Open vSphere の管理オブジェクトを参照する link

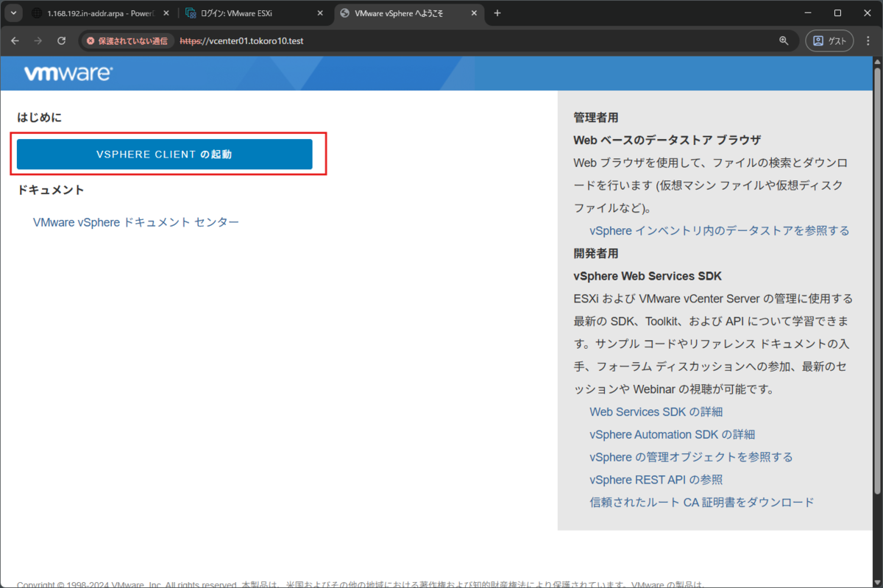[692, 457]
